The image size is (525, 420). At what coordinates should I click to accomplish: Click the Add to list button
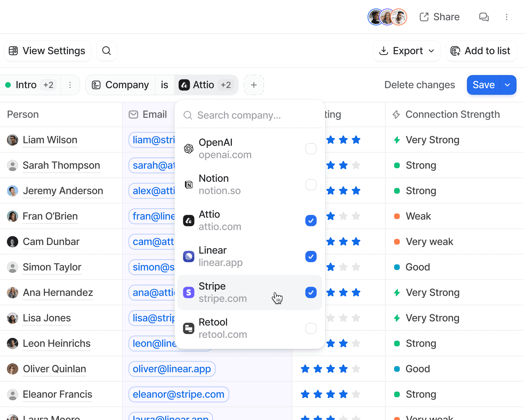pyautogui.click(x=481, y=51)
